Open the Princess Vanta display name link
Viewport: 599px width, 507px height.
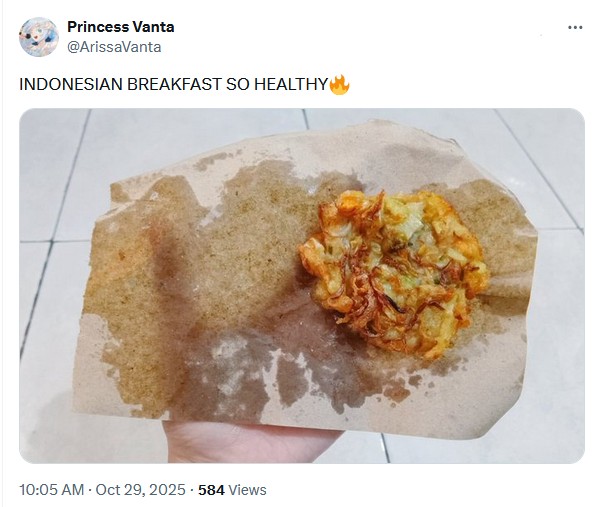coord(121,27)
